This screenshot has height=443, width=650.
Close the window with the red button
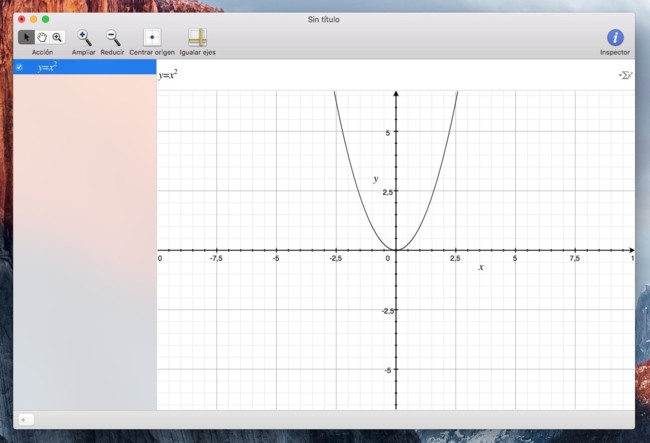pyautogui.click(x=22, y=19)
